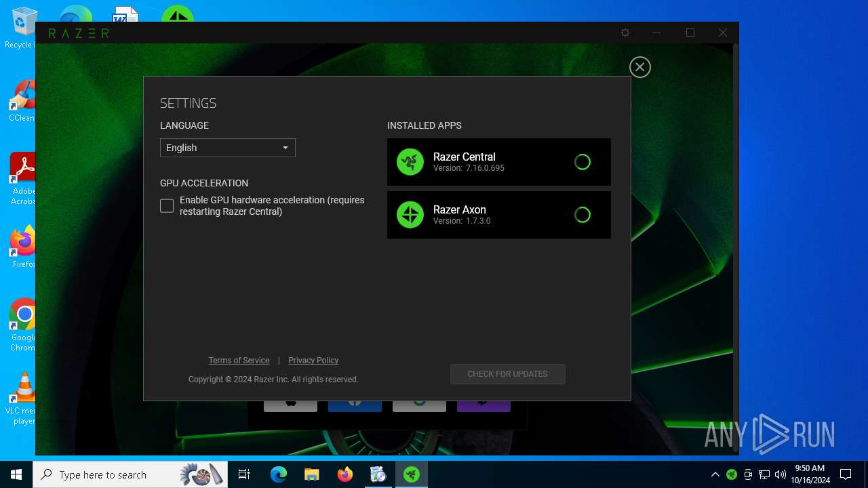868x488 pixels.
Task: Open the Language dropdown set to English
Action: [228, 148]
